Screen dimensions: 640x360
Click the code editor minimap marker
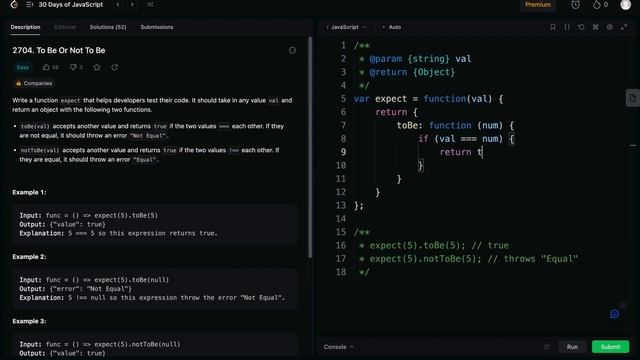[633, 145]
